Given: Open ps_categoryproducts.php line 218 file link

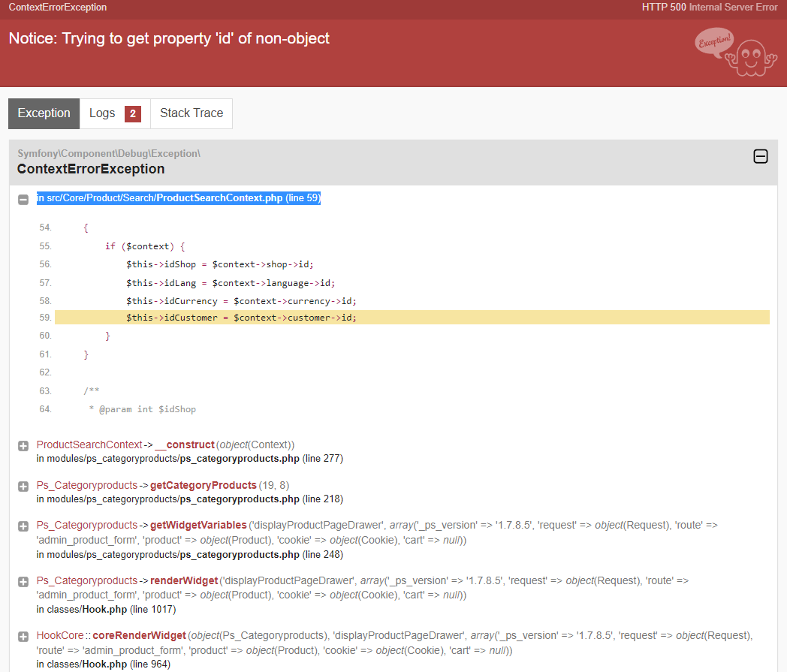Looking at the screenshot, I should click(x=190, y=499).
